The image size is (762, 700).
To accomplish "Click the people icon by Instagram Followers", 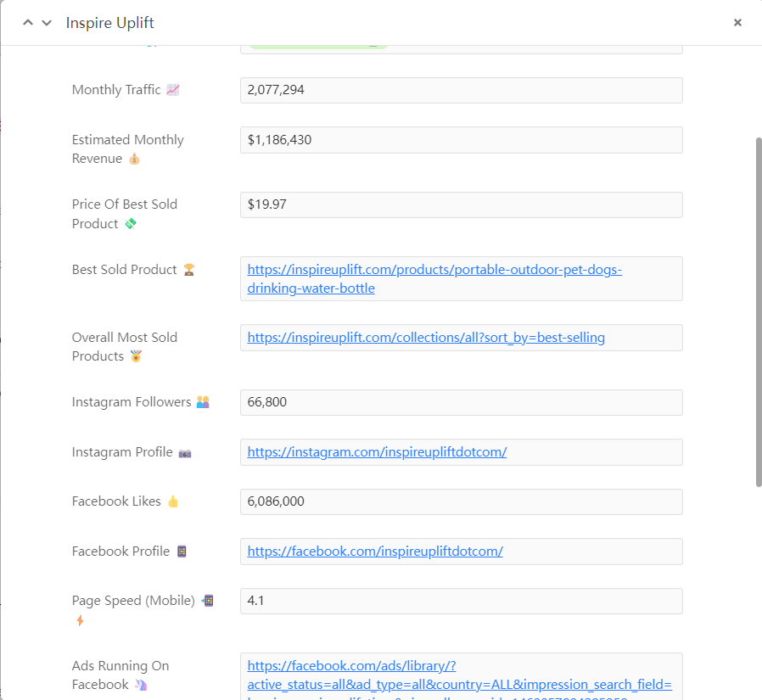I will click(x=203, y=402).
